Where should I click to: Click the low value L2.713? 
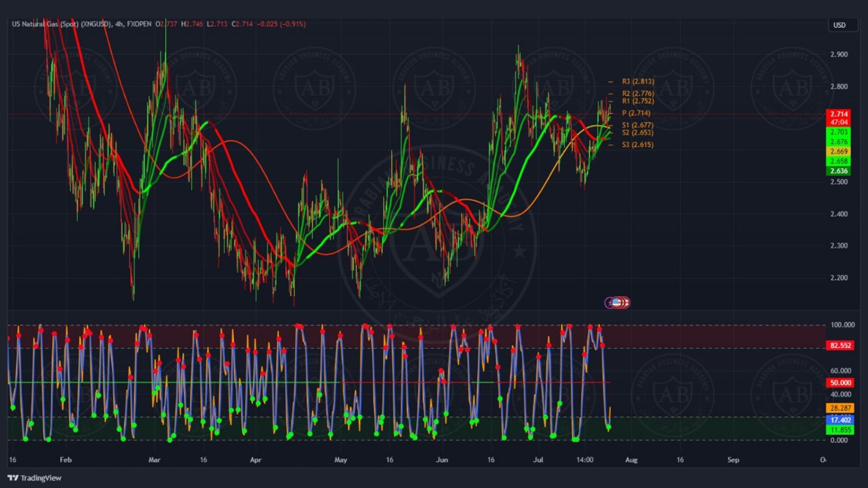pos(217,24)
